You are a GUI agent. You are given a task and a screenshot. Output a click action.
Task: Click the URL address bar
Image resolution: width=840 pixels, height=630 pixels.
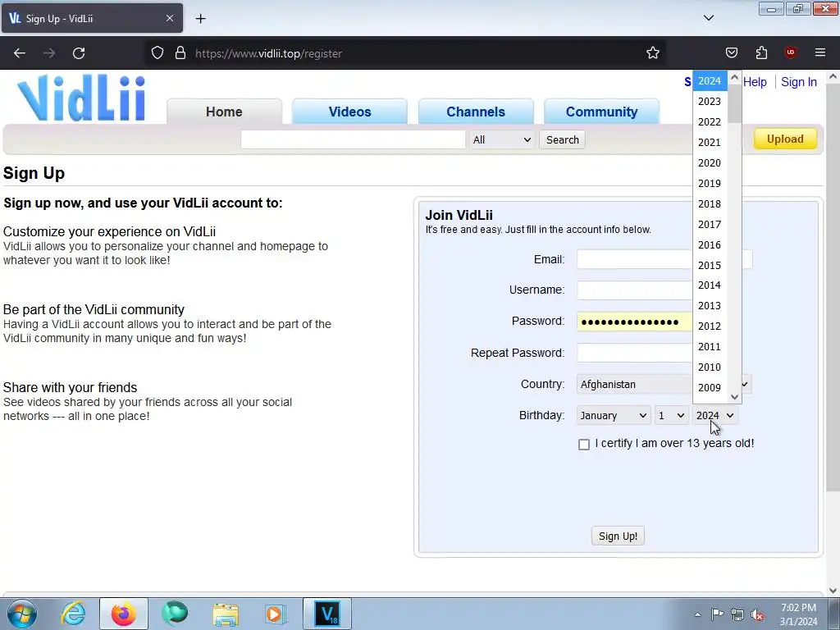(x=407, y=53)
